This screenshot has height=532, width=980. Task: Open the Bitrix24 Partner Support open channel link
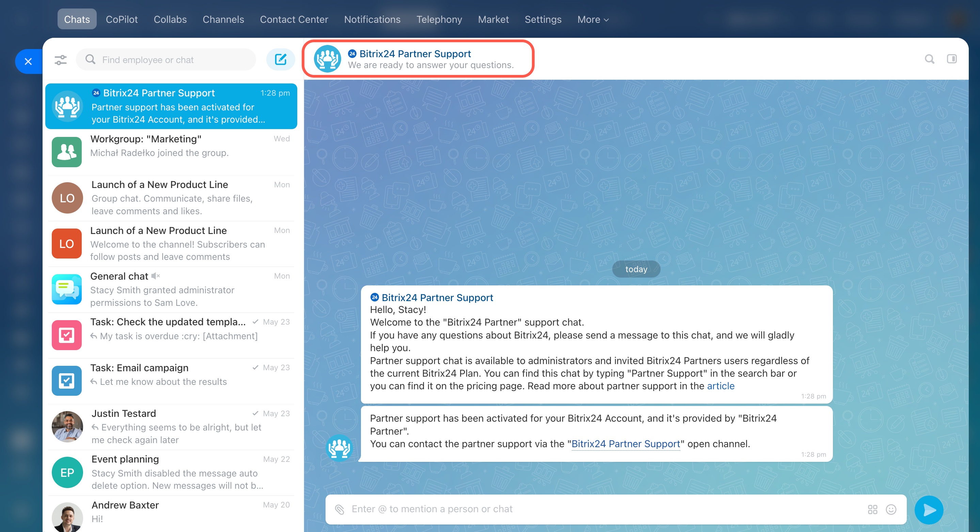click(626, 444)
